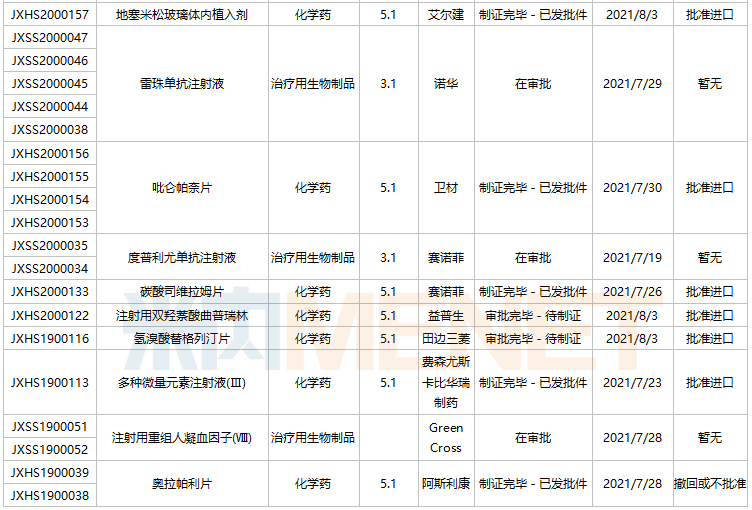Select cell JXSS2000046
Image resolution: width=752 pixels, height=510 pixels.
point(50,60)
